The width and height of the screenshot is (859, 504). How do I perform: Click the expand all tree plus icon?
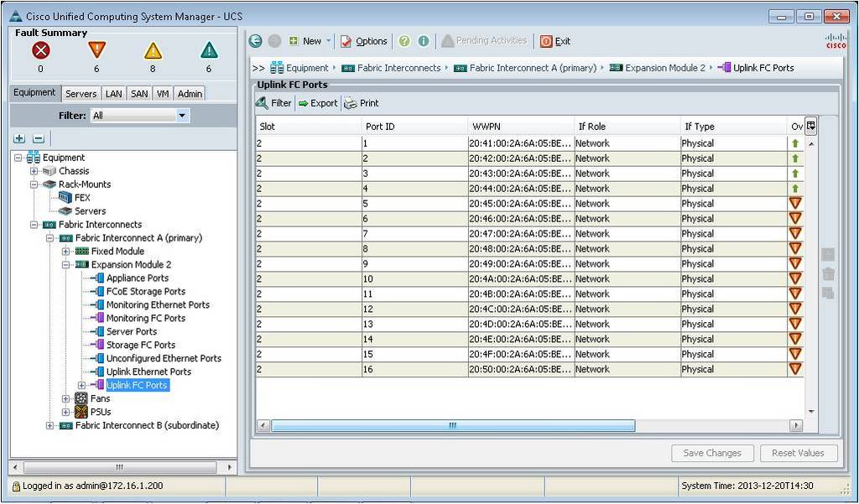[19, 138]
